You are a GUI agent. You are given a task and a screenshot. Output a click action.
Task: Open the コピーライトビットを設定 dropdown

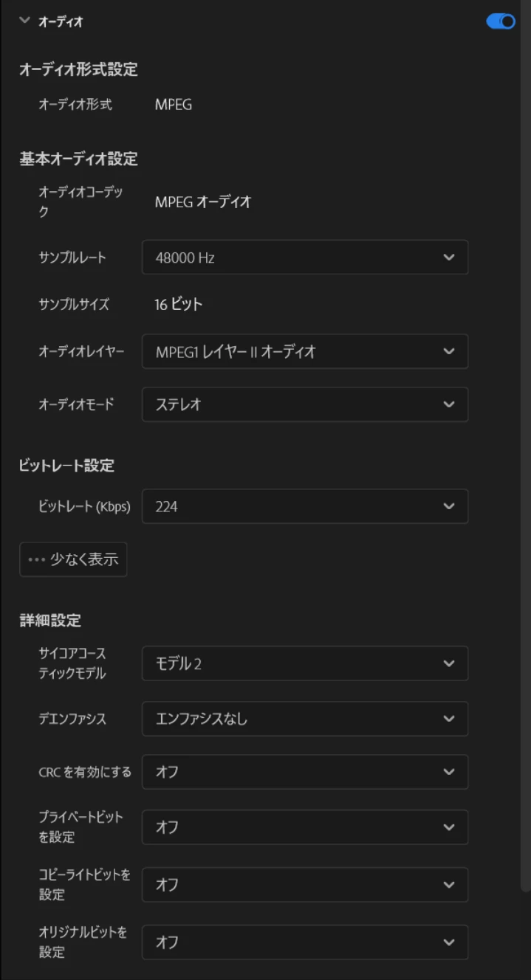pyautogui.click(x=305, y=884)
